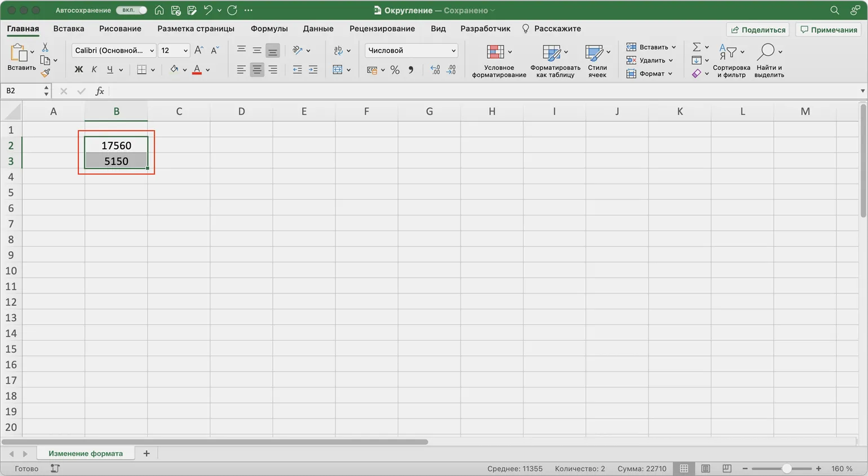Click the Cut scissors icon
The height and width of the screenshot is (476, 868).
[45, 47]
